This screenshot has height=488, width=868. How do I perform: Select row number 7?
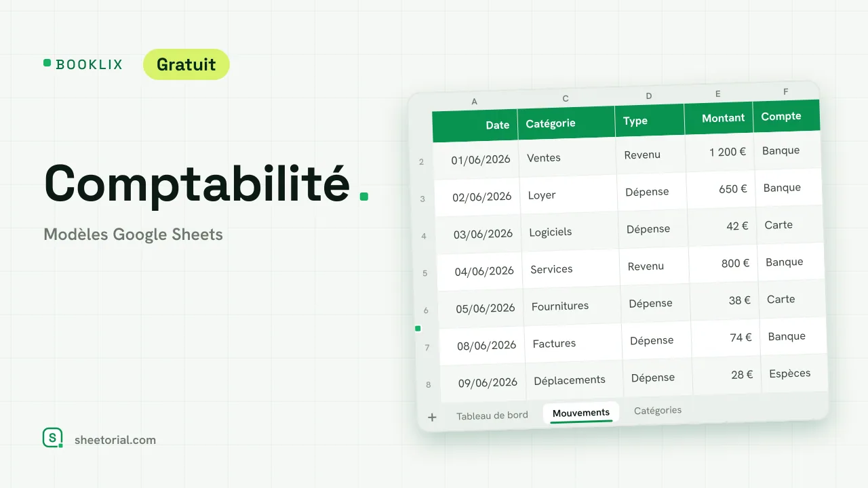427,348
